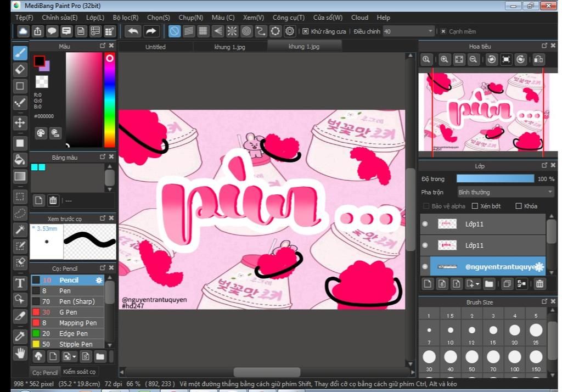
Task: Open the add-brush dropdown in the brush panel
Action: click(x=74, y=357)
